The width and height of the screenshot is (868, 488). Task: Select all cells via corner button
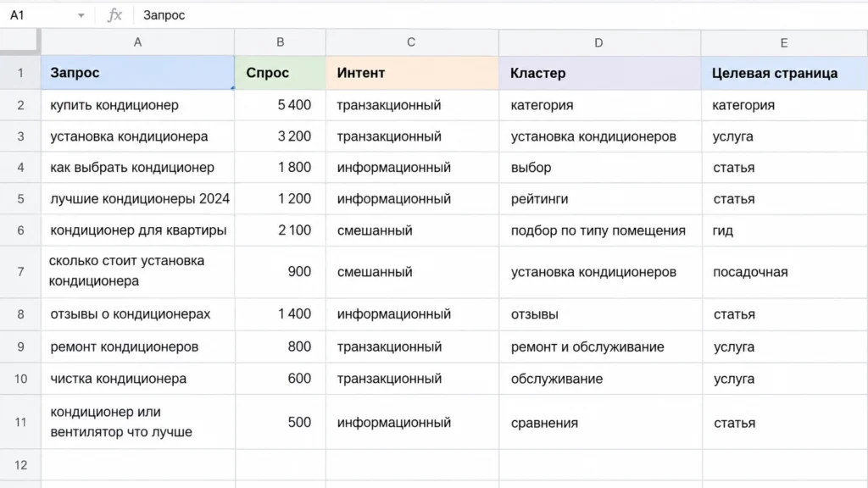coord(20,42)
